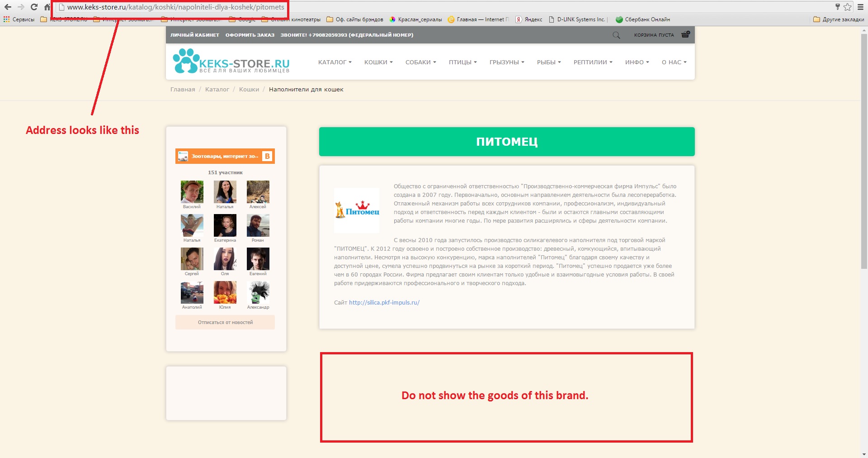This screenshot has width=868, height=458.
Task: Click the site search magnifier icon
Action: coord(616,35)
